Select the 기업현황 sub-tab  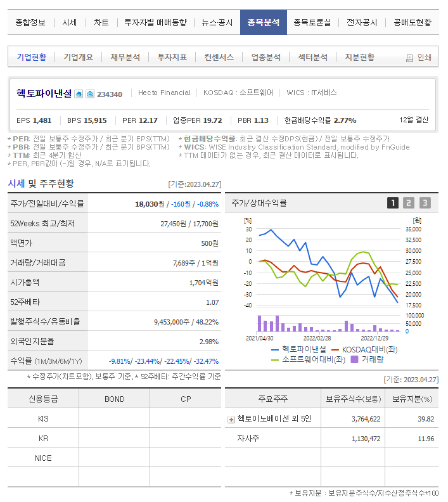pyautogui.click(x=32, y=57)
